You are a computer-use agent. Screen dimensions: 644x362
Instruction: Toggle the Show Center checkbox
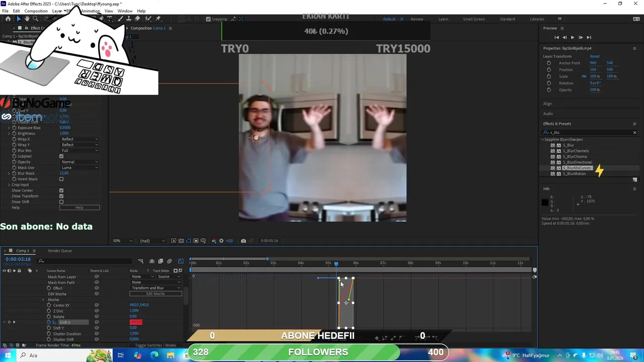(x=61, y=191)
